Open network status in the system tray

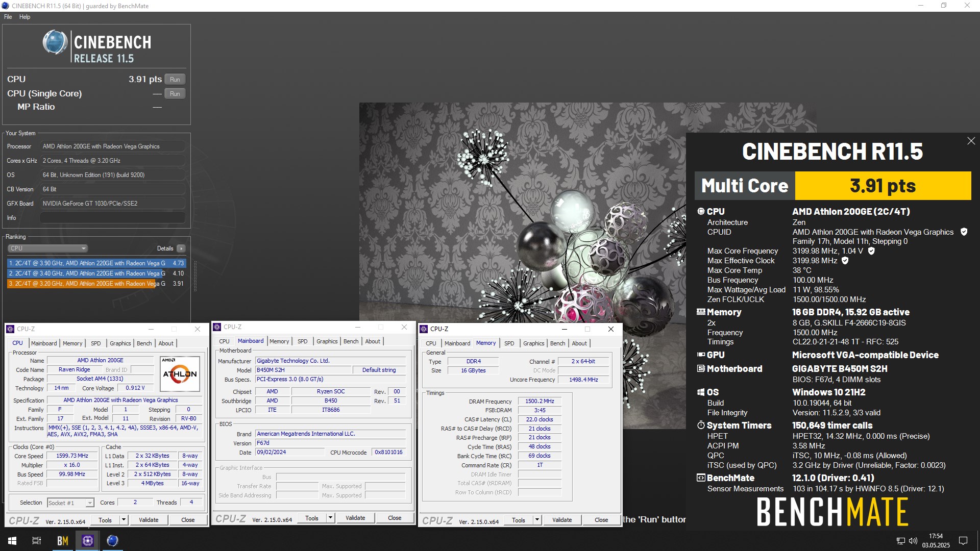click(x=901, y=541)
